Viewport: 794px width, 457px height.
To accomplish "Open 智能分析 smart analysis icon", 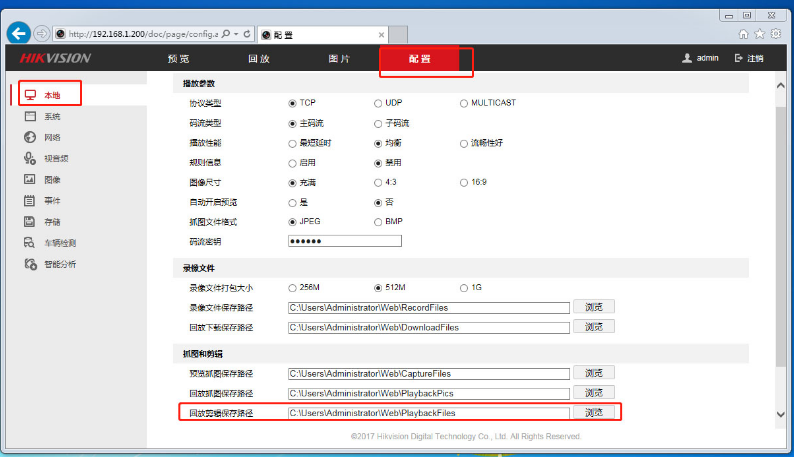I will 30,264.
